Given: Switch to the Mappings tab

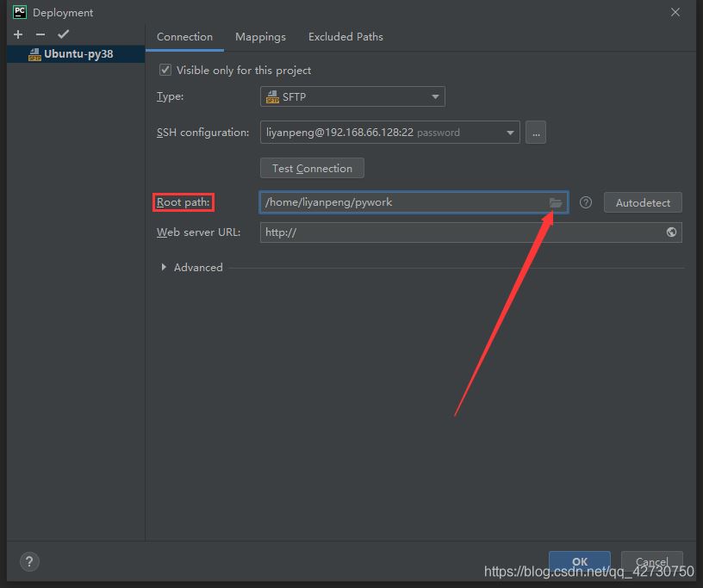Looking at the screenshot, I should (260, 37).
